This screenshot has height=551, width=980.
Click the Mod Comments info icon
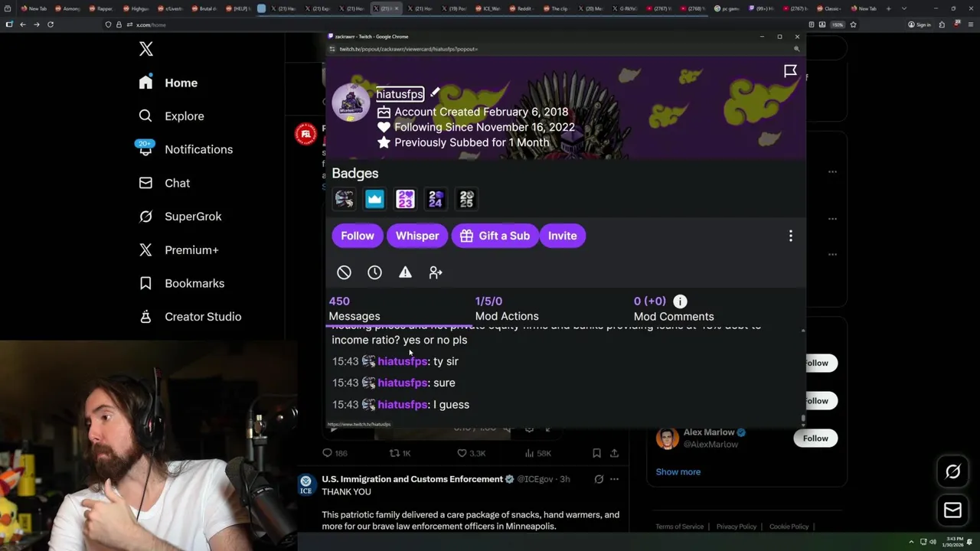pyautogui.click(x=680, y=302)
